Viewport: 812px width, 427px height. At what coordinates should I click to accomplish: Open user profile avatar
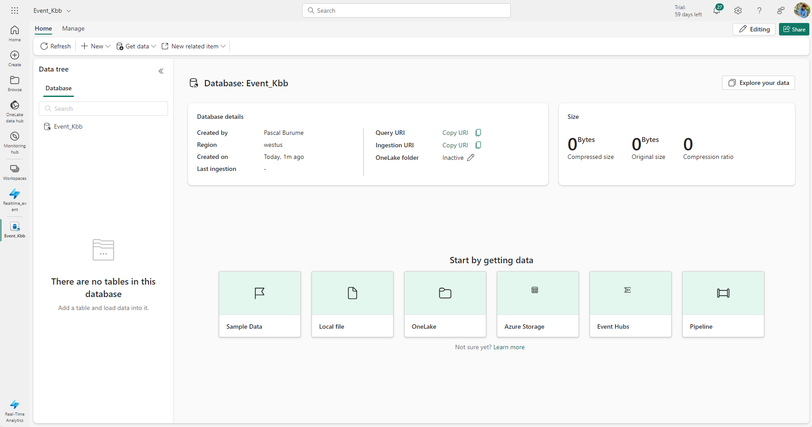802,10
